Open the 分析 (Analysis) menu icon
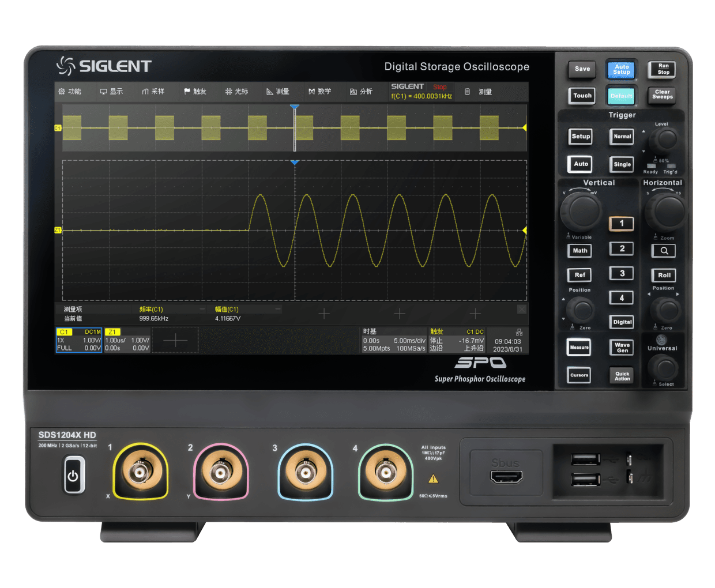Viewport: 715px width, 588px height. (352, 91)
